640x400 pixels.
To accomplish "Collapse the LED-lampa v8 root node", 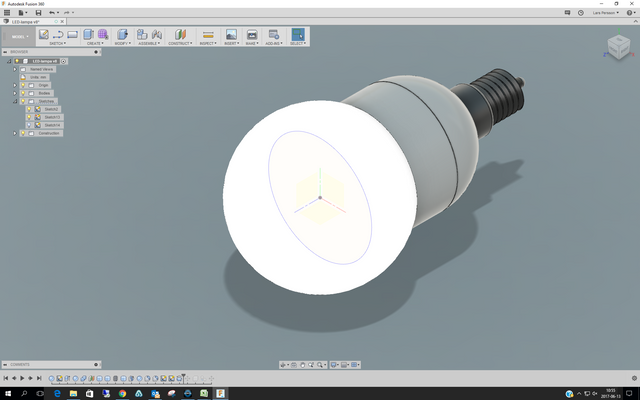I will point(9,61).
